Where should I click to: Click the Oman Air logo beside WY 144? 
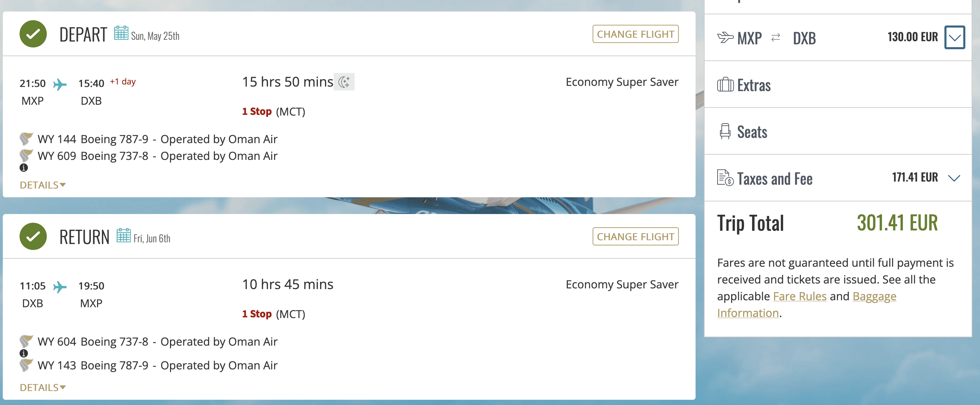pyautogui.click(x=26, y=139)
